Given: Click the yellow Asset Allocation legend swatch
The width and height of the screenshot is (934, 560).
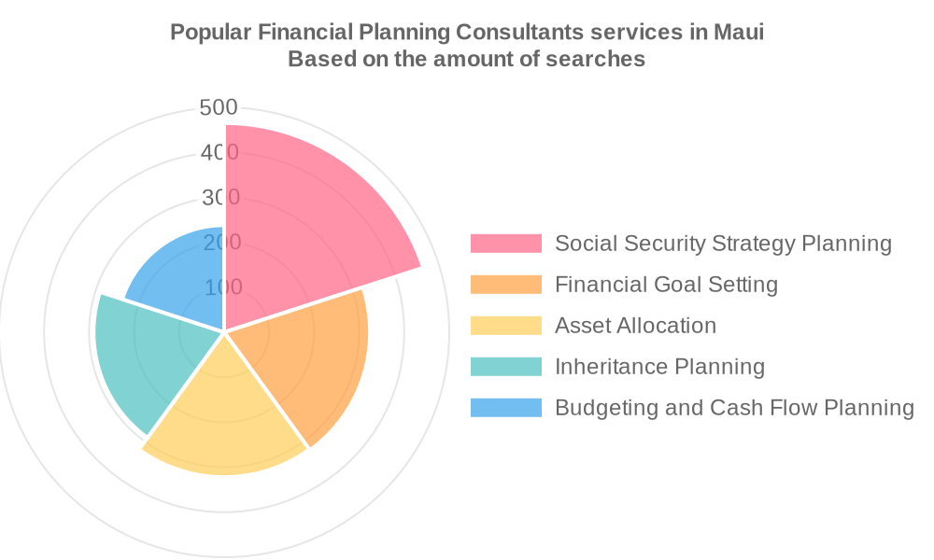Looking at the screenshot, I should (505, 326).
